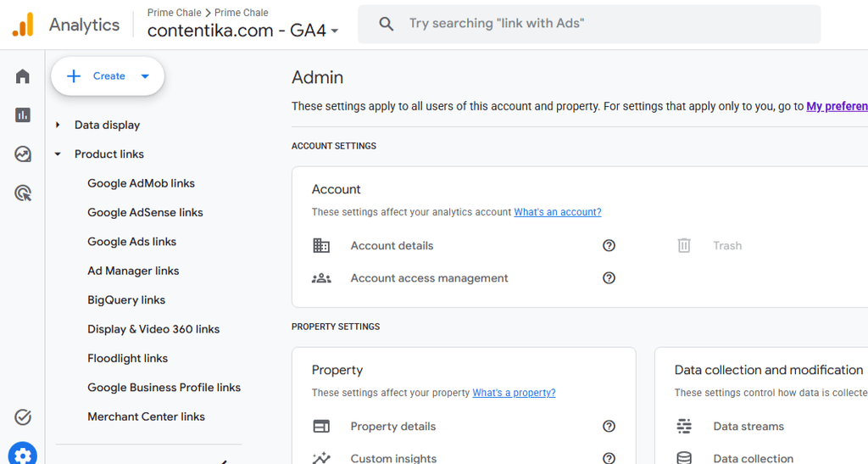Click the Google Analytics logo
Screen dimensions: 868x464
pyautogui.click(x=23, y=25)
